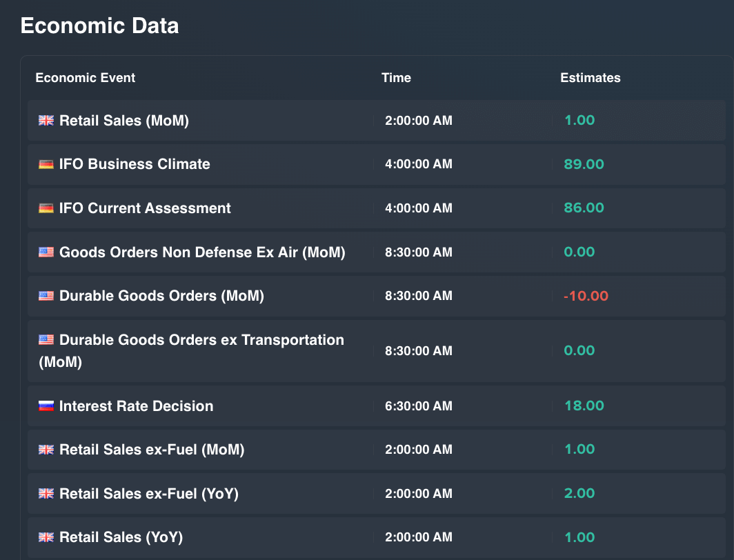Click the US flag beside Durable Goods ex Transportation
Viewport: 734px width, 560px height.
tap(46, 340)
